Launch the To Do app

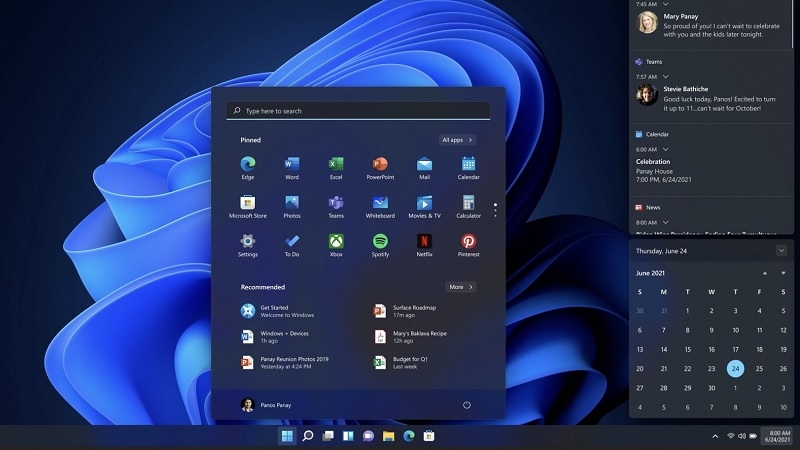(292, 245)
